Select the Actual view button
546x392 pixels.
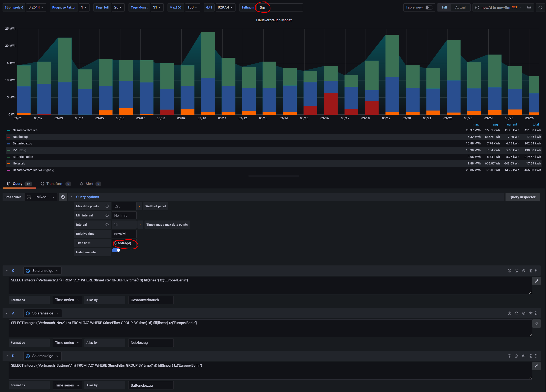(x=460, y=7)
